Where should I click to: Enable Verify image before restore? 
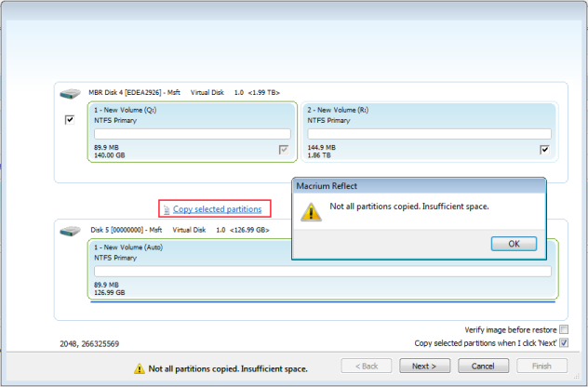click(x=564, y=329)
